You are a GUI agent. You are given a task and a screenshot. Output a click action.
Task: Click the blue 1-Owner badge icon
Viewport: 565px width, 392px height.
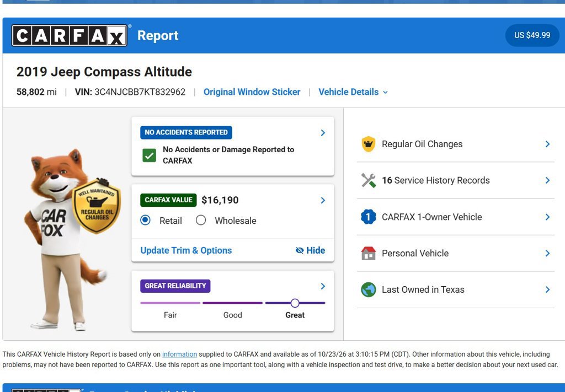(x=368, y=217)
